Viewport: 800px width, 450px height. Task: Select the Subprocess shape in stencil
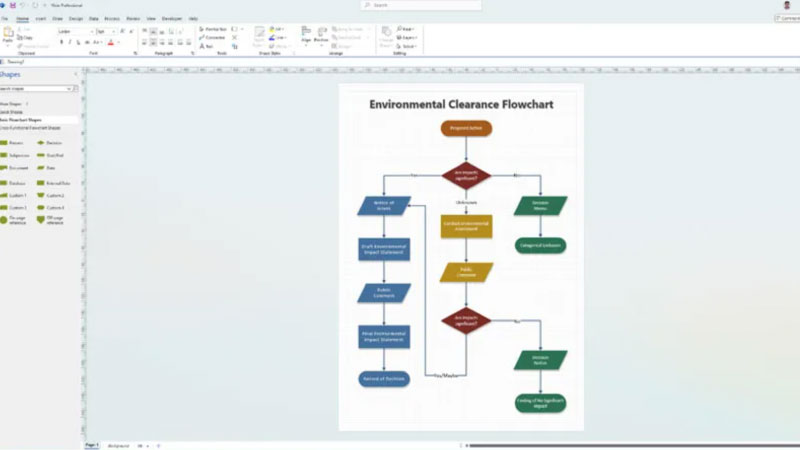tap(15, 155)
